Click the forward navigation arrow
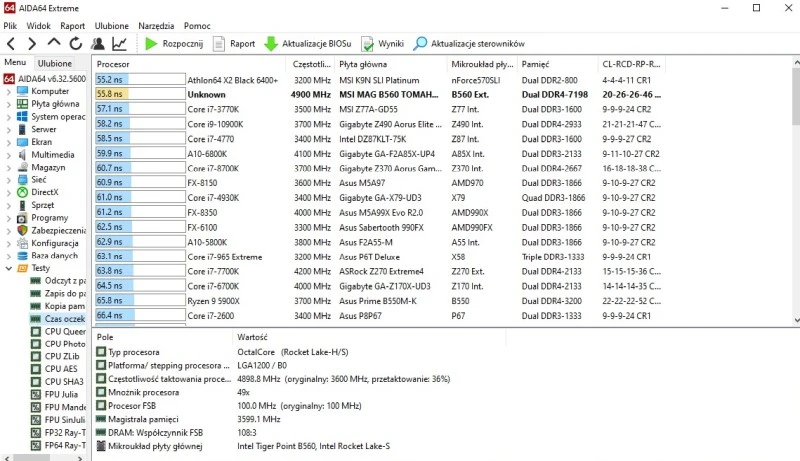This screenshot has height=461, width=800. pos(32,44)
